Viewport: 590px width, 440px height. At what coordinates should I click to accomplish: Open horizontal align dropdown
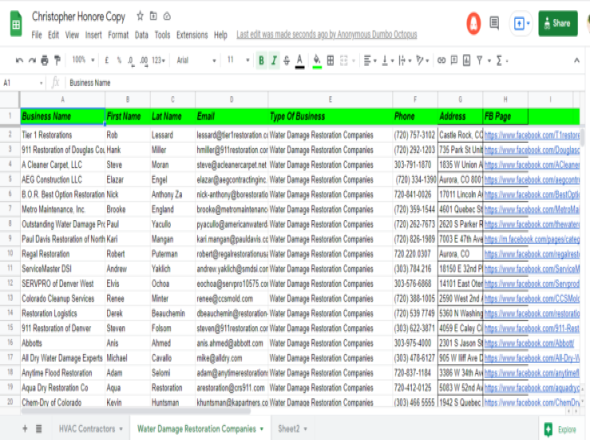pyautogui.click(x=370, y=60)
